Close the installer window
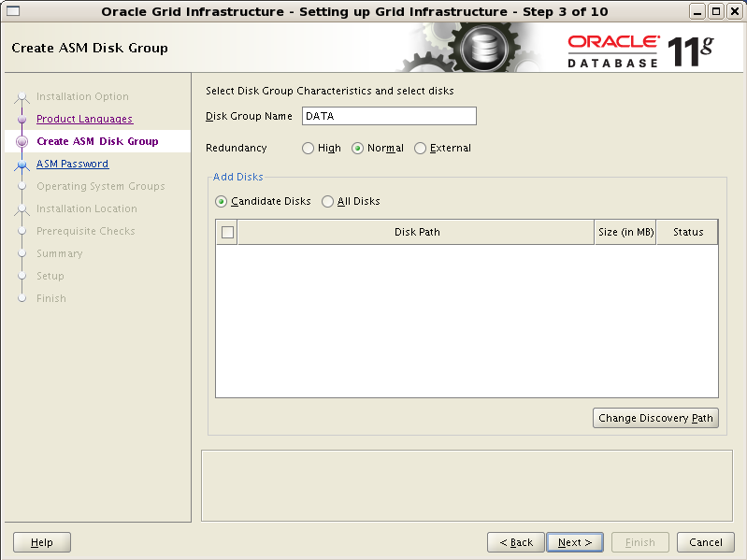This screenshot has width=747, height=560. point(735,11)
